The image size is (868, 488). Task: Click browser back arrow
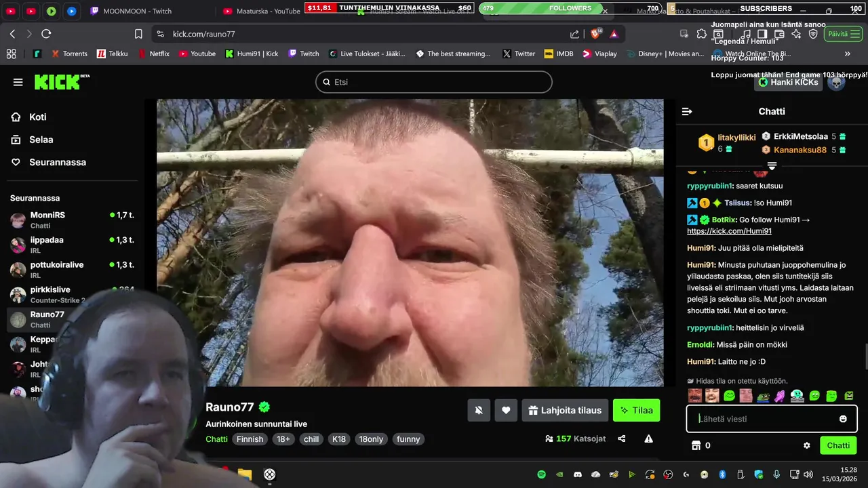point(12,34)
